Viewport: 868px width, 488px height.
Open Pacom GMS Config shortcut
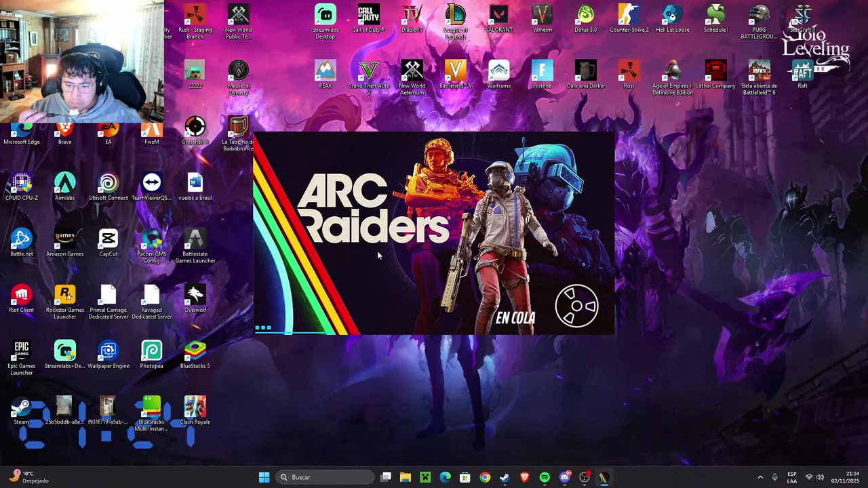(x=152, y=245)
